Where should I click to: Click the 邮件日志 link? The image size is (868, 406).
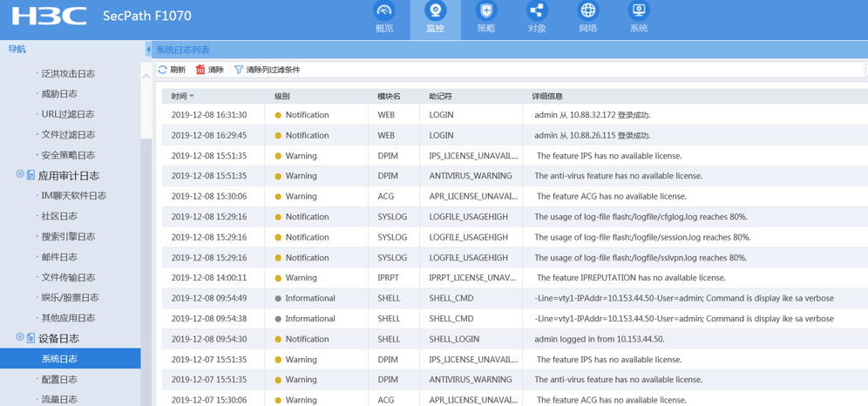(x=59, y=257)
